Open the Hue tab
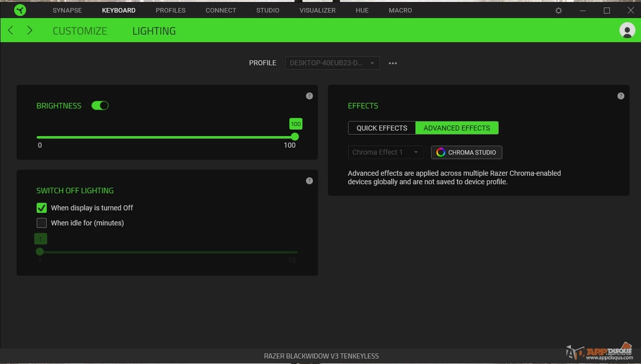The image size is (641, 364). (362, 10)
